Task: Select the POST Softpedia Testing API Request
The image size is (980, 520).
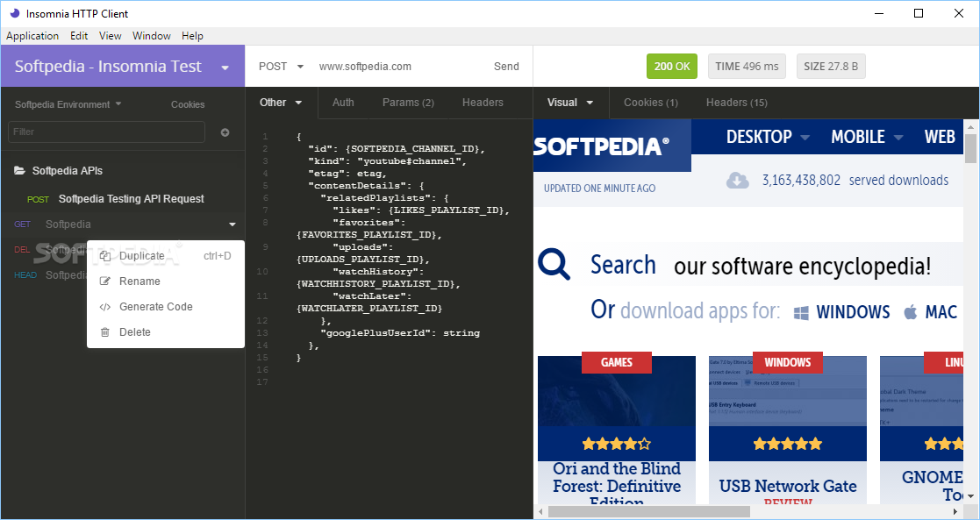Action: (123, 199)
